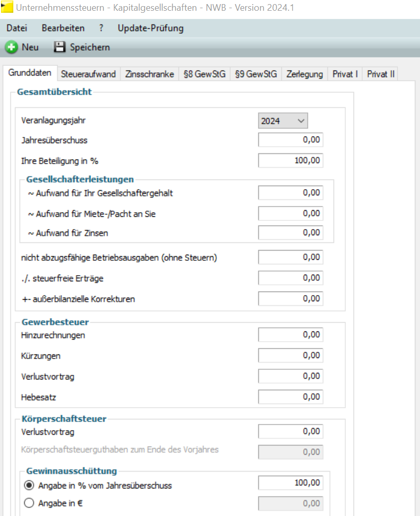Image resolution: width=420 pixels, height=516 pixels.
Task: Click the Hebesatz input field
Action: click(291, 397)
